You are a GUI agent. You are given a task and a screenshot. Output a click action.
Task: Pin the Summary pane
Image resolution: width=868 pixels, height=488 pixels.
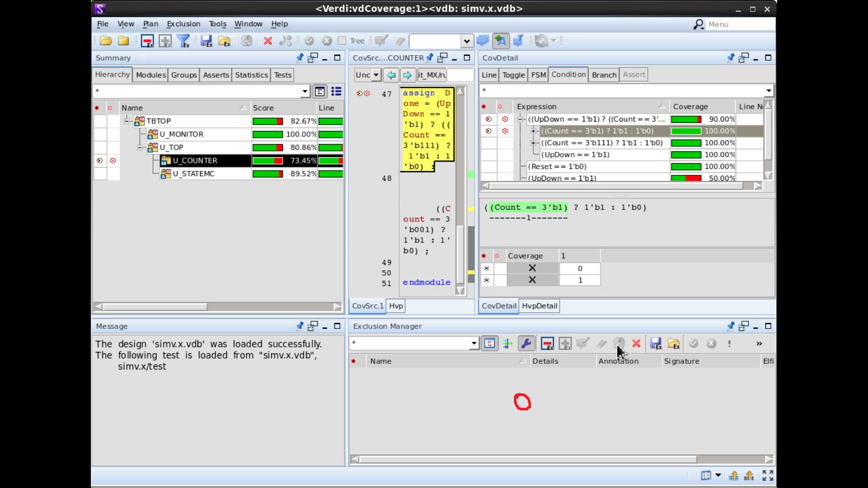pyautogui.click(x=300, y=58)
